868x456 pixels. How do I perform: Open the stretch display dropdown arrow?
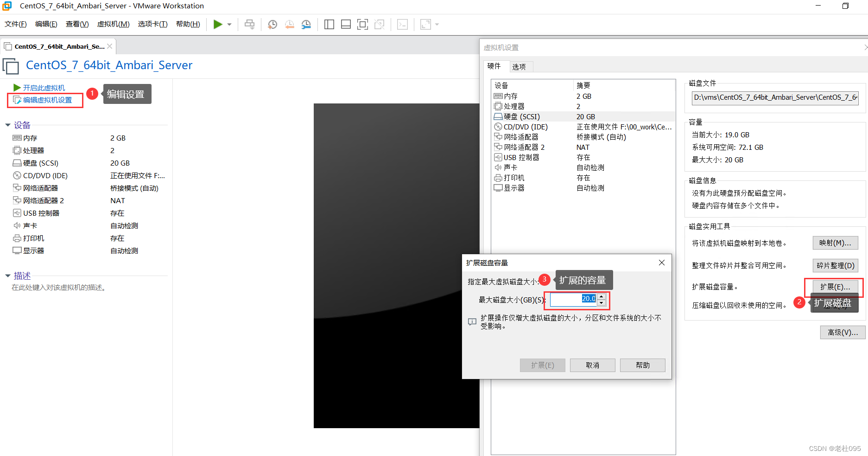(437, 25)
